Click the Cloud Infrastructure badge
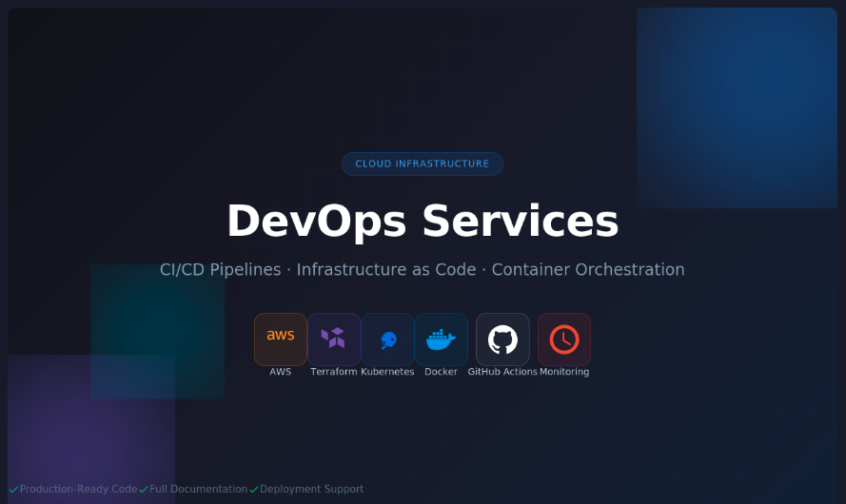The height and width of the screenshot is (504, 846). [423, 164]
